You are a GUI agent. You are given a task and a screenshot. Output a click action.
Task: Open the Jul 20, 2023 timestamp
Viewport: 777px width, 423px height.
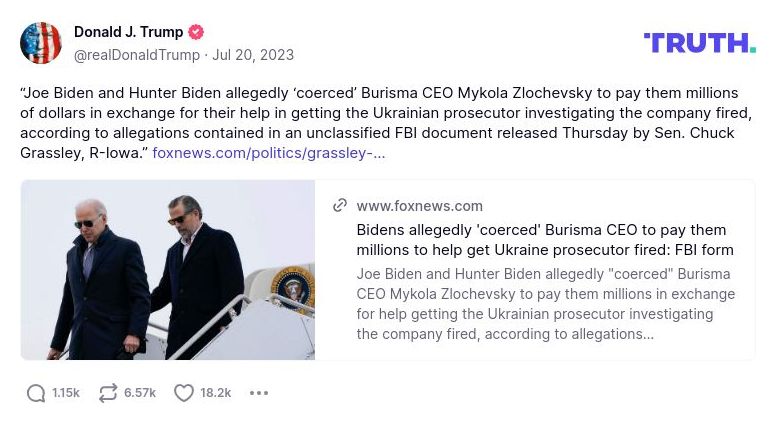click(253, 54)
